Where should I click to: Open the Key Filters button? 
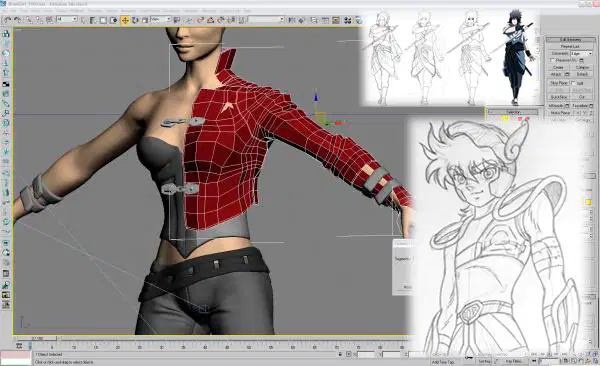(514, 361)
